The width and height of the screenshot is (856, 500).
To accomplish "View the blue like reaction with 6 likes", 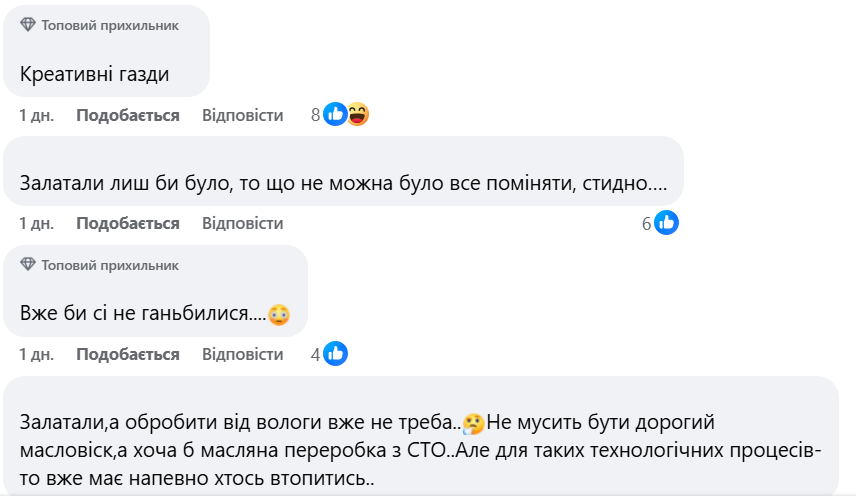I will click(666, 223).
